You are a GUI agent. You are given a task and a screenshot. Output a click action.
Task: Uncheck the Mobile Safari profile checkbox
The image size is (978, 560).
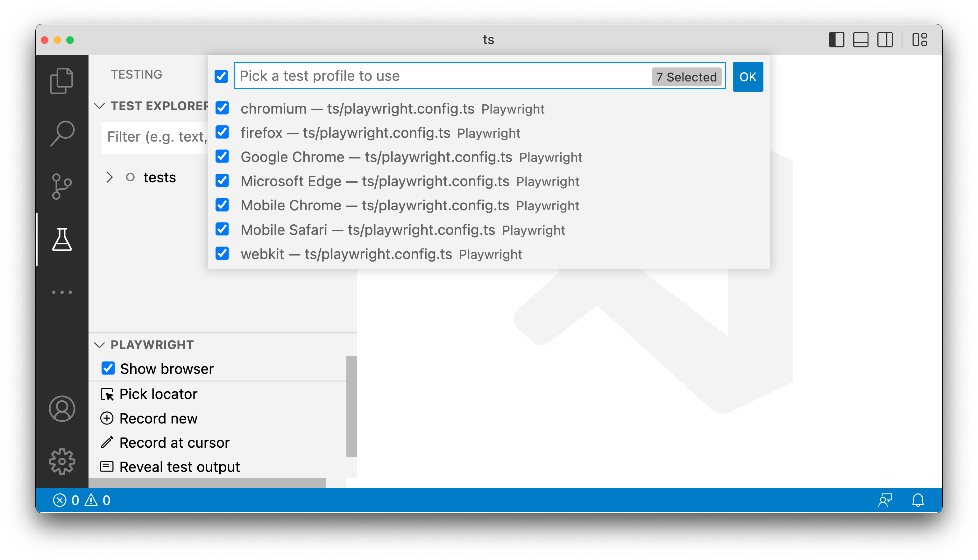click(x=222, y=230)
